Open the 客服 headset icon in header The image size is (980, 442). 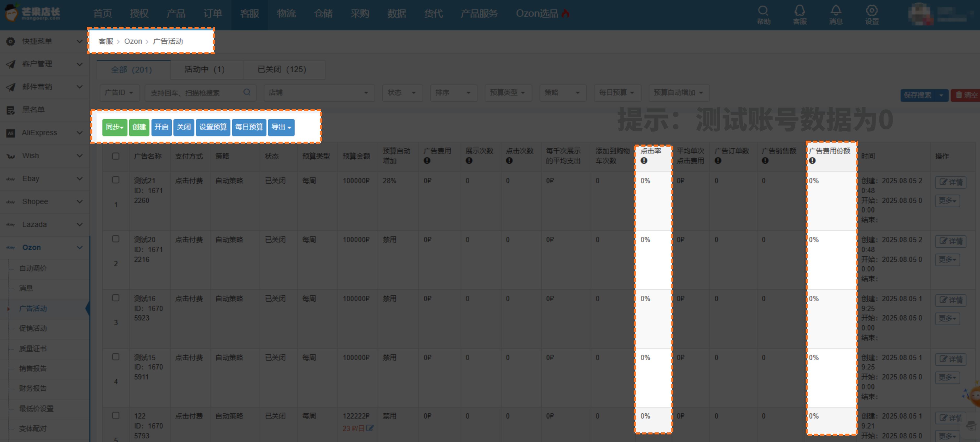point(800,11)
